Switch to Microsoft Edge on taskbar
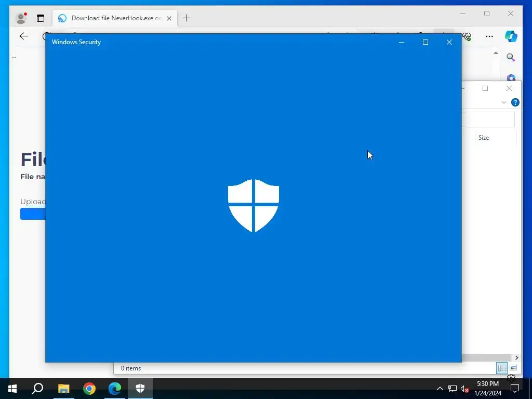Screen dimensions: 532x399 click(x=115, y=389)
